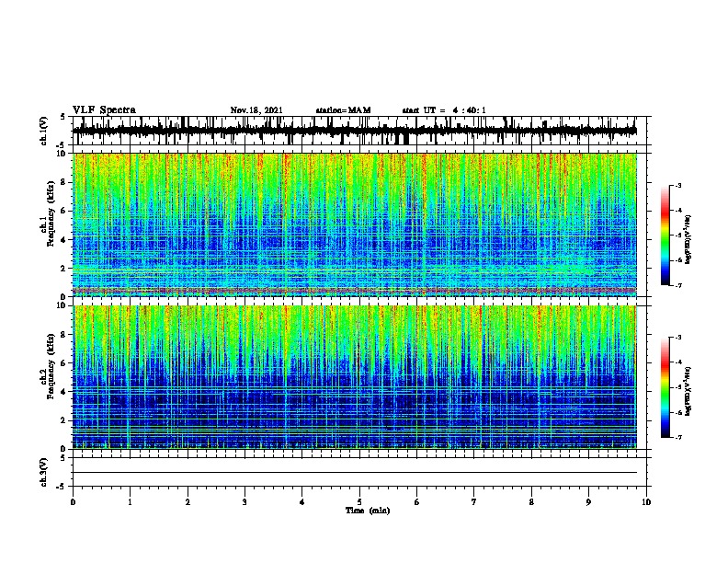Click the "-3" tick on ch.2 colorbar
Screen dimensions: 728x563
[x=677, y=338]
